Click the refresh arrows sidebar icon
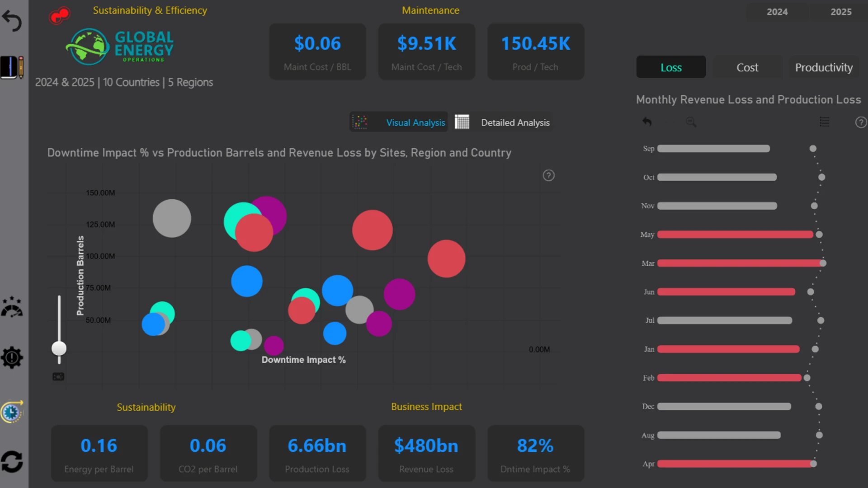 [12, 462]
